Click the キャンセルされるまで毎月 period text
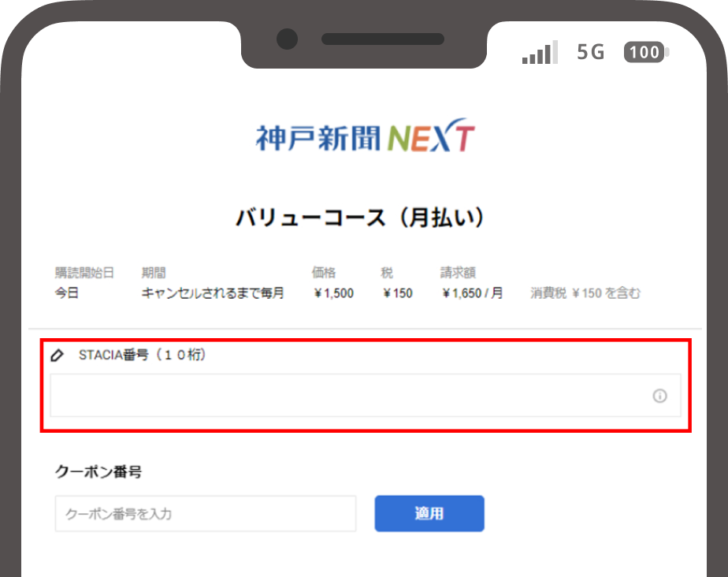The image size is (728, 577). click(213, 293)
